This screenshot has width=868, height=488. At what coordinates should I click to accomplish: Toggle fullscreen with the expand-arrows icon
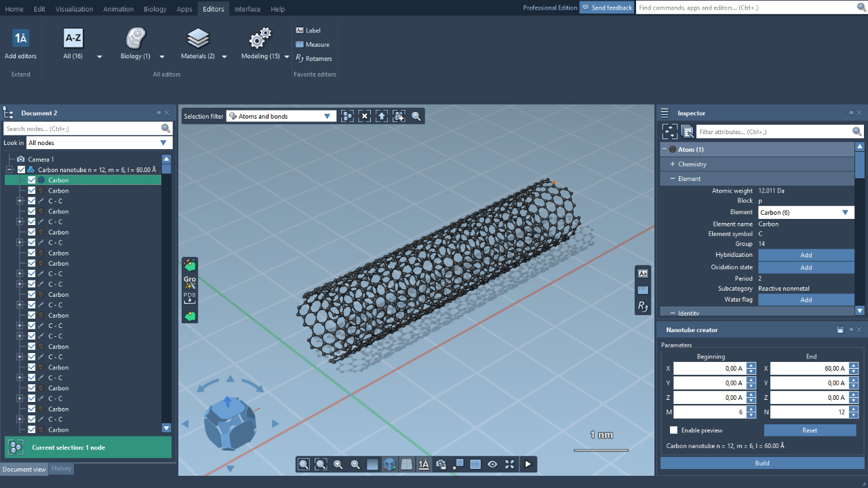(509, 464)
